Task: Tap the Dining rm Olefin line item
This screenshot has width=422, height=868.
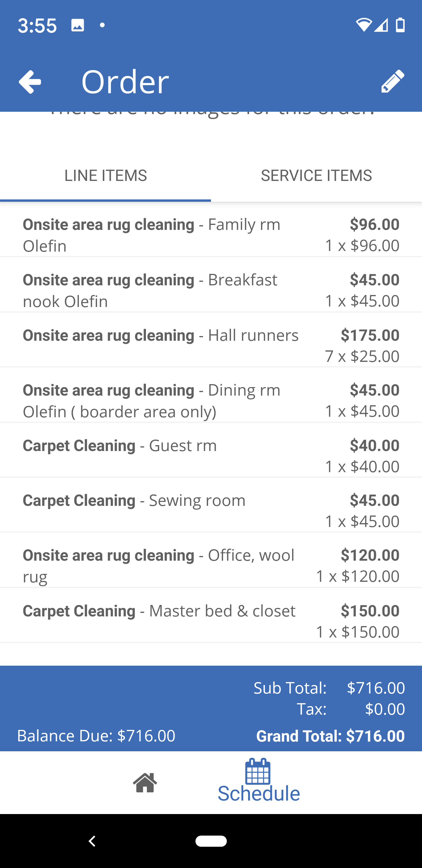Action: tap(211, 400)
